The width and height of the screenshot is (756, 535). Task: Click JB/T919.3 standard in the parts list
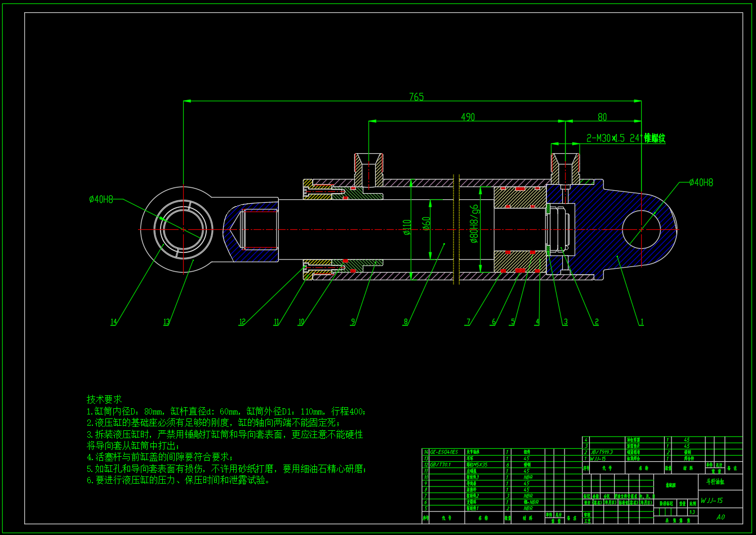click(x=602, y=452)
